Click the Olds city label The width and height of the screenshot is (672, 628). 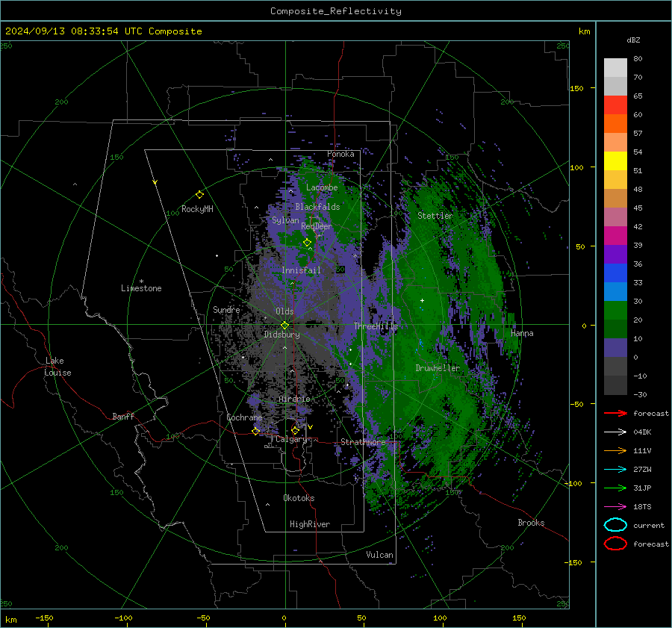pyautogui.click(x=284, y=311)
